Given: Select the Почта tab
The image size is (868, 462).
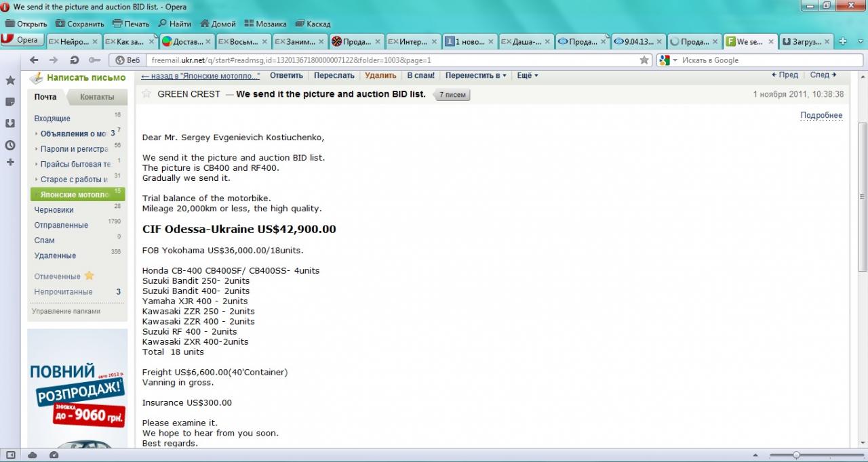Looking at the screenshot, I should point(46,97).
